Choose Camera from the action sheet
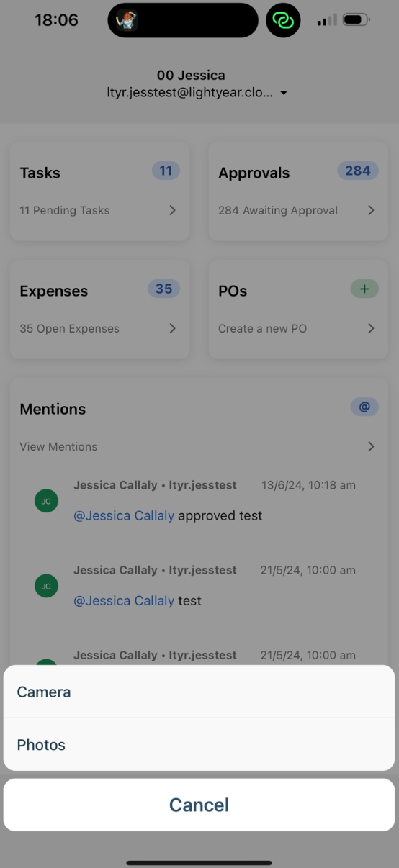Screen dimensions: 399x868 coord(199,692)
